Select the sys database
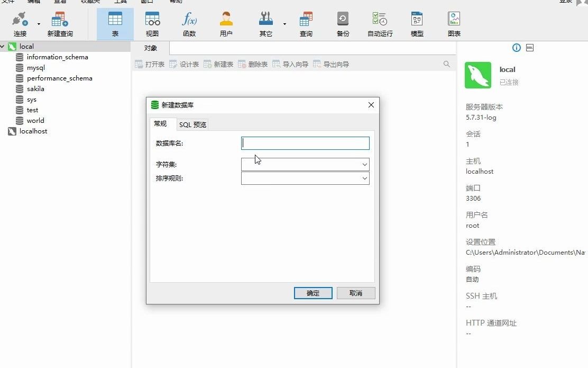 pos(32,100)
